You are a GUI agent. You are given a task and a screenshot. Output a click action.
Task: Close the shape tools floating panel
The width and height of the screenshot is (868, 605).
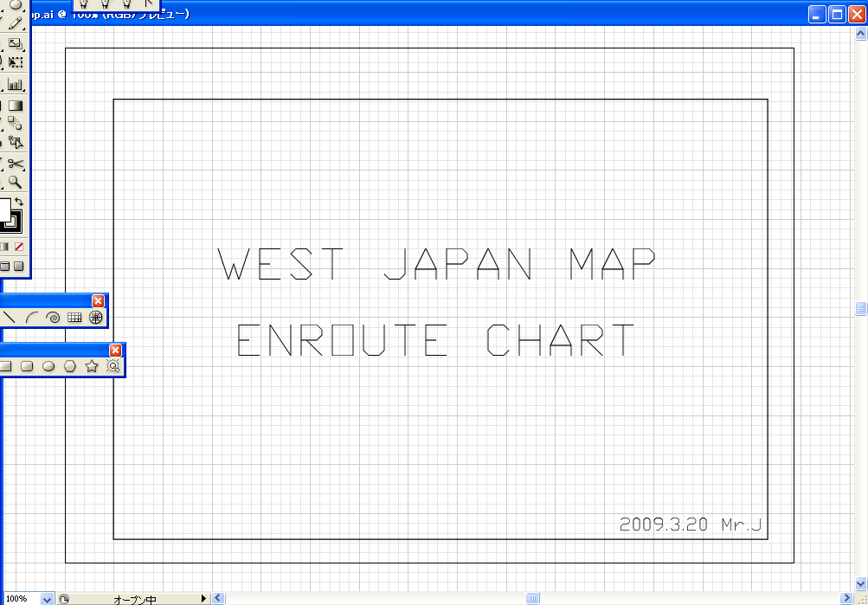[x=115, y=350]
